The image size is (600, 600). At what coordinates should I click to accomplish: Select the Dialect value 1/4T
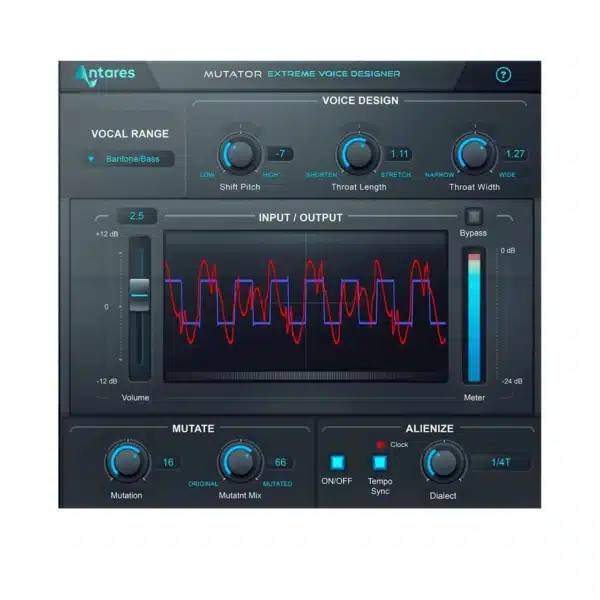click(x=501, y=462)
